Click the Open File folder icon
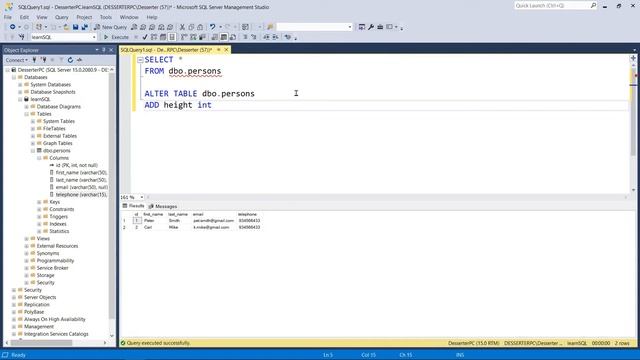The height and width of the screenshot is (360, 640). tap(66, 27)
